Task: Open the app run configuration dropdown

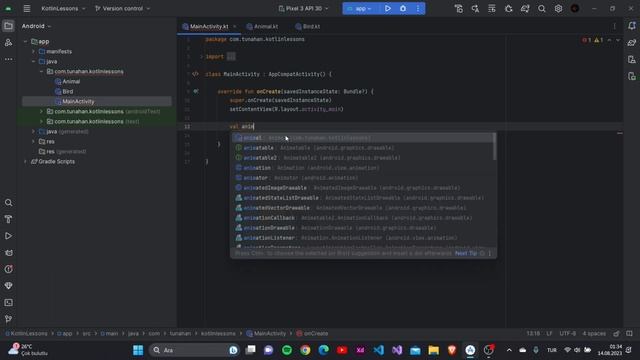Action: (x=360, y=9)
